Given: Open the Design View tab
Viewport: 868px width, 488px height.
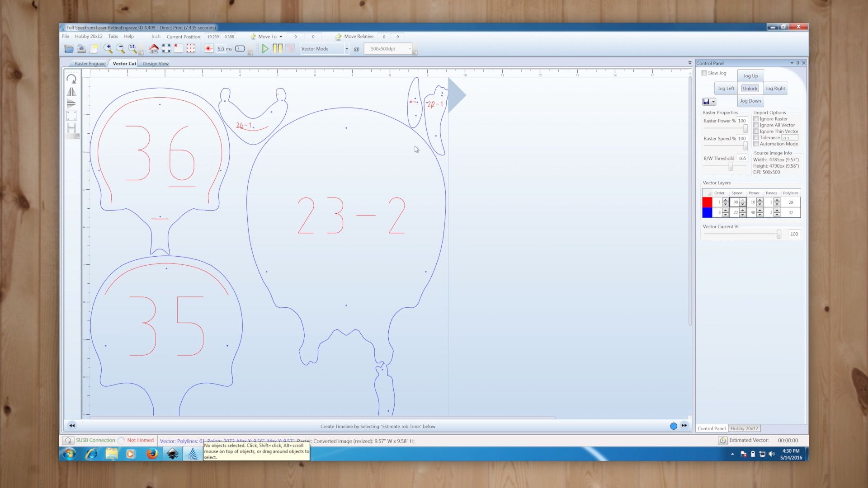Looking at the screenshot, I should 155,63.
